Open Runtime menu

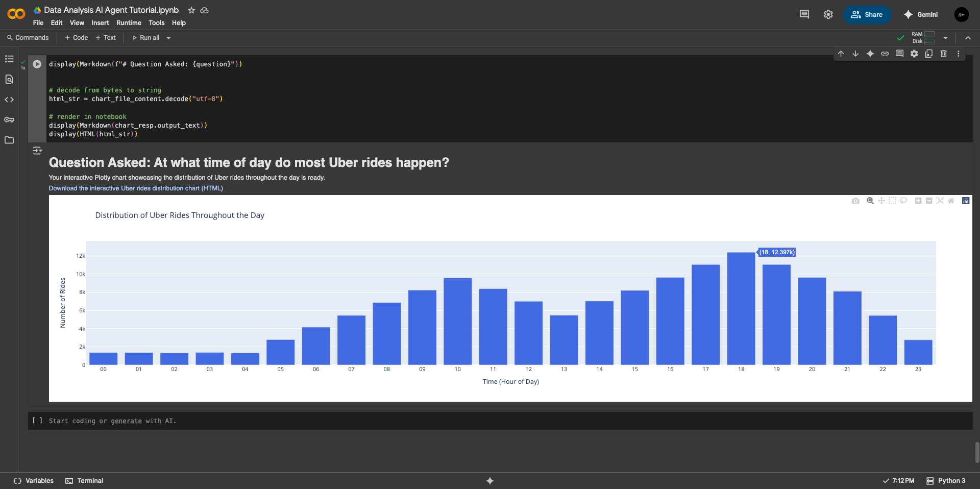(129, 23)
